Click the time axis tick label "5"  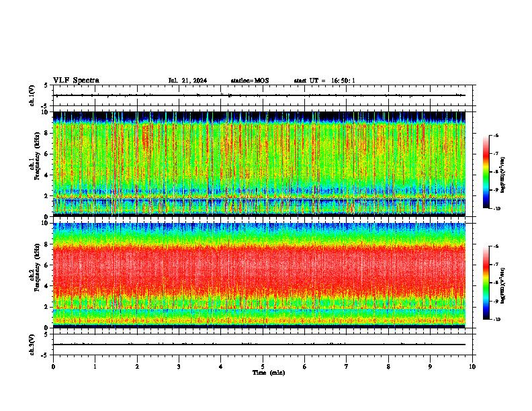pos(263,367)
